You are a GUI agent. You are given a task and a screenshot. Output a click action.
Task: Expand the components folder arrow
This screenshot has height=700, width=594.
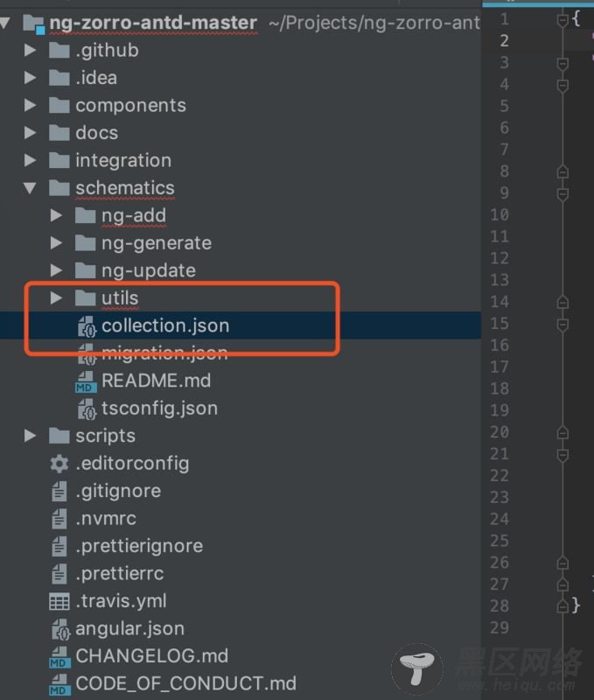(x=31, y=105)
